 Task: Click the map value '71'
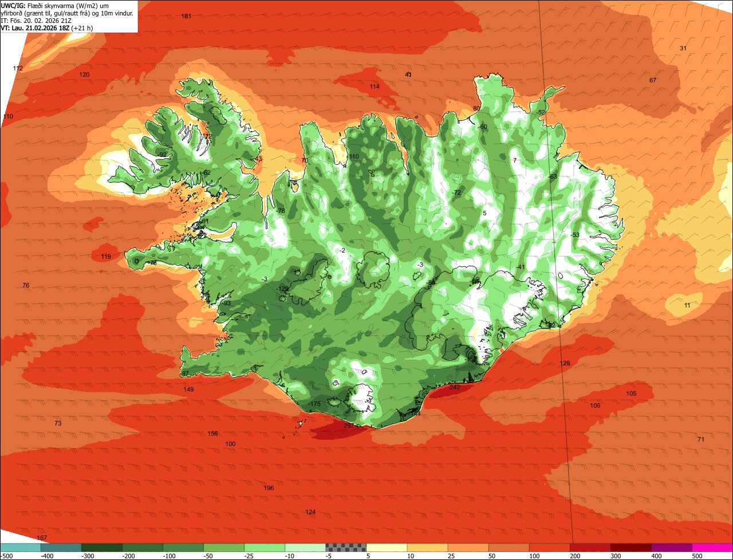(x=701, y=439)
